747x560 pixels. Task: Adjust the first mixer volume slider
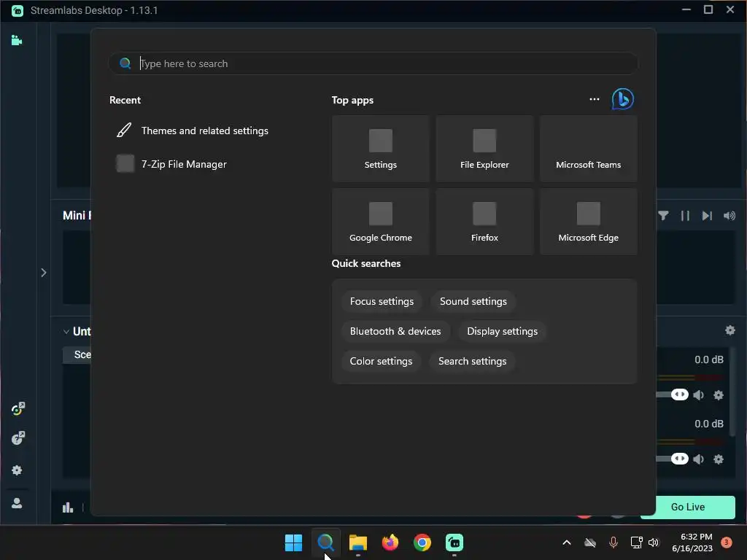pos(679,394)
